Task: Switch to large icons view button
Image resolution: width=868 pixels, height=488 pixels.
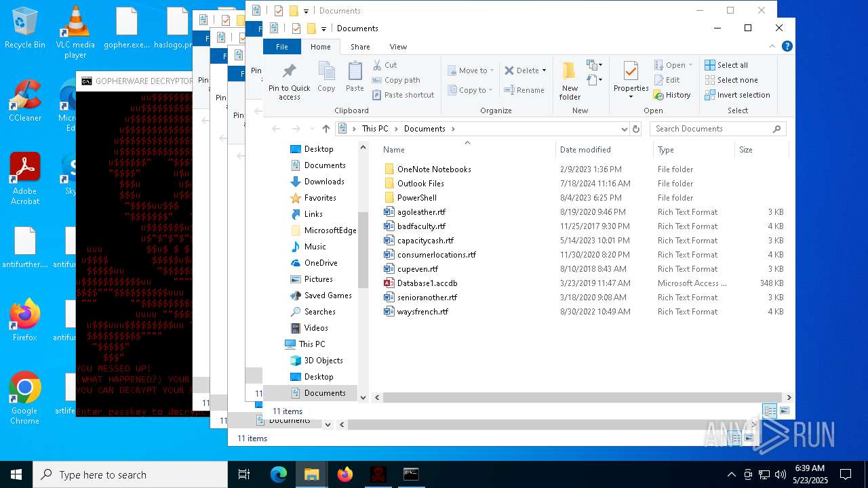Action: click(x=785, y=411)
